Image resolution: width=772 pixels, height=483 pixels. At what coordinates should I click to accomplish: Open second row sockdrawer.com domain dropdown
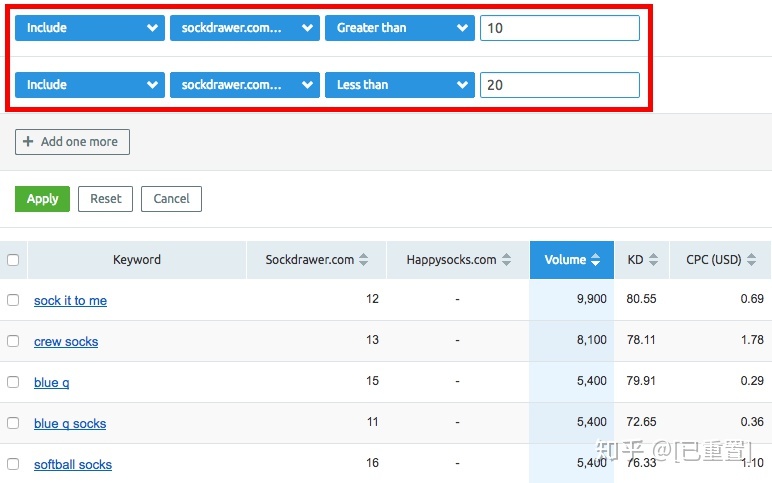point(245,85)
